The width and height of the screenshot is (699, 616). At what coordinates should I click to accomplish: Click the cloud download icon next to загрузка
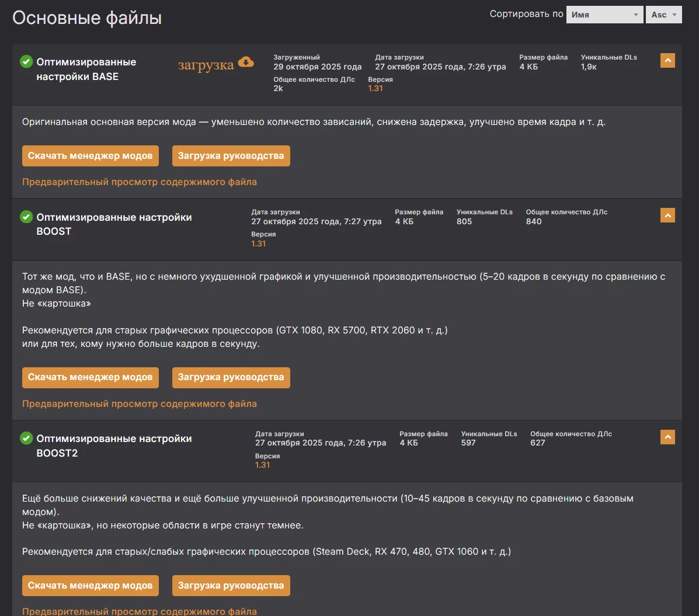pyautogui.click(x=246, y=62)
